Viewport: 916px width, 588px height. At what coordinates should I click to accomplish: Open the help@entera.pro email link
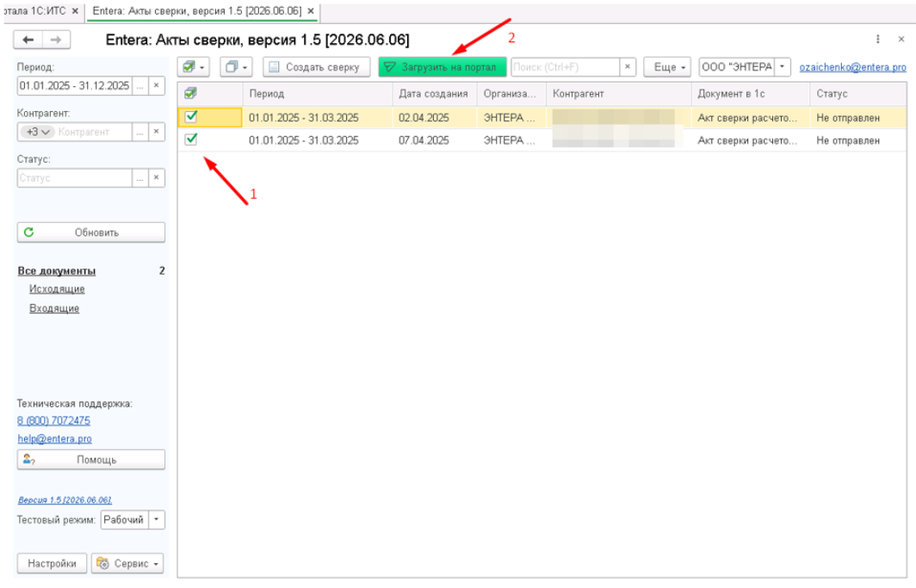[x=54, y=438]
